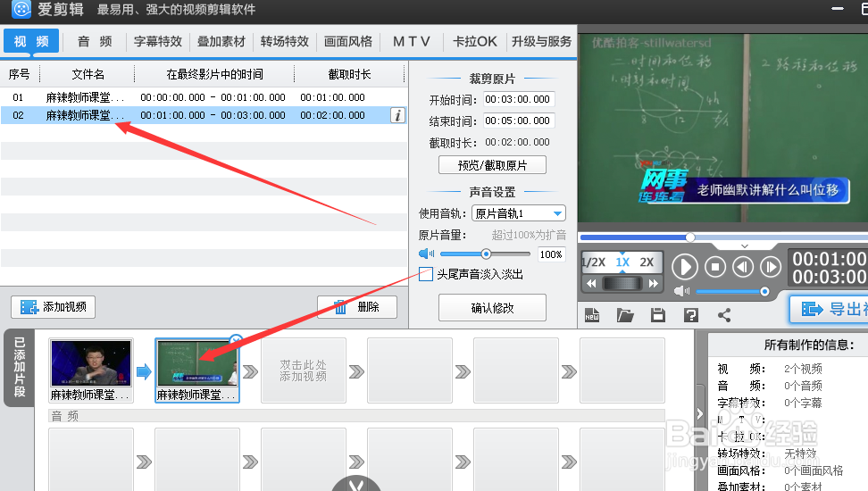Click the 双击此处添加视频 placeholder slot

coord(304,370)
